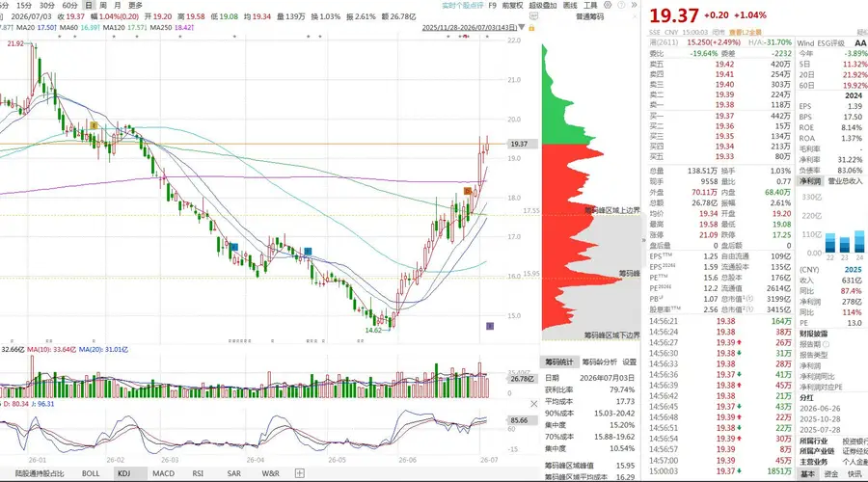Collapse the side panel with the divider arrow

point(644,240)
